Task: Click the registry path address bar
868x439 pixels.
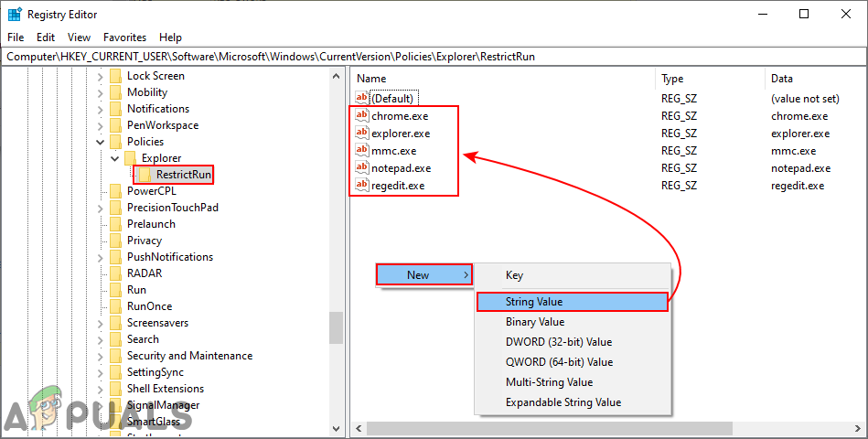Action: 434,57
